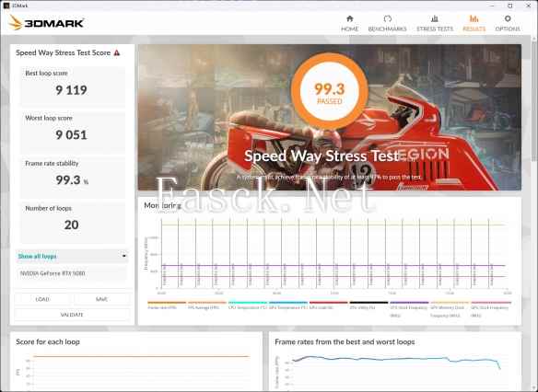Screen dimensions: 538x392
Task: Click the LOAD button
Action: tap(42, 299)
